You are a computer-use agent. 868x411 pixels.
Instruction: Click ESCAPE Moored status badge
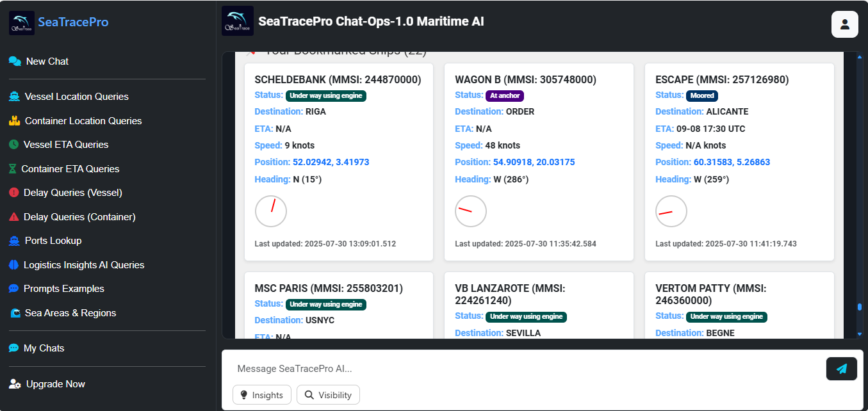pos(702,95)
